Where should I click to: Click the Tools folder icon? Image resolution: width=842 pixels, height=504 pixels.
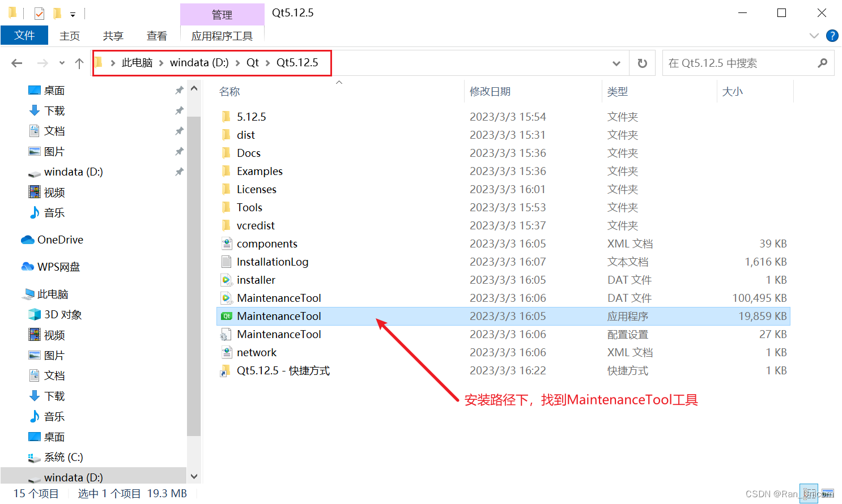pos(226,207)
